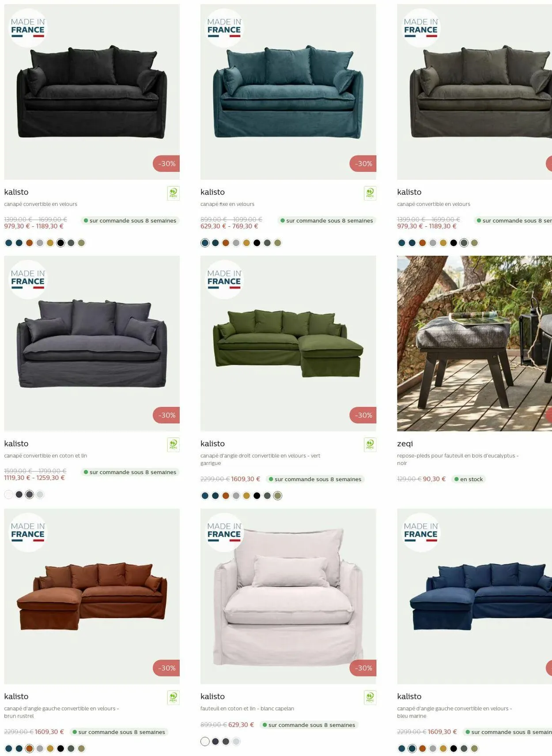Open the green angle droit sofa image
Screen dimensions: 552x756
click(x=288, y=343)
